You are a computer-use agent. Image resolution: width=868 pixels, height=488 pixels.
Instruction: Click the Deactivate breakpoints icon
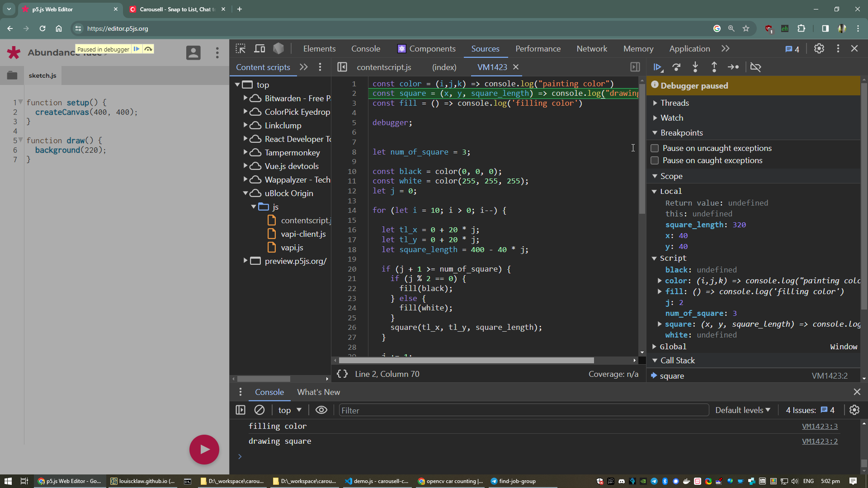coord(755,67)
